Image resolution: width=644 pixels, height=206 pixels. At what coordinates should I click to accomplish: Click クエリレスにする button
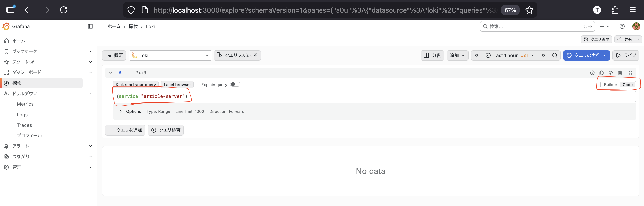tap(237, 55)
